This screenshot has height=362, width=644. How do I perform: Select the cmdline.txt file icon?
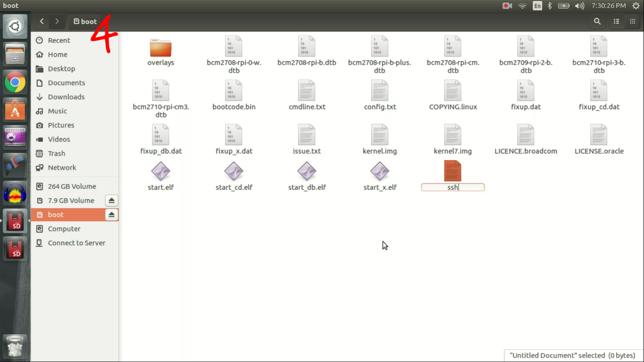(306, 90)
